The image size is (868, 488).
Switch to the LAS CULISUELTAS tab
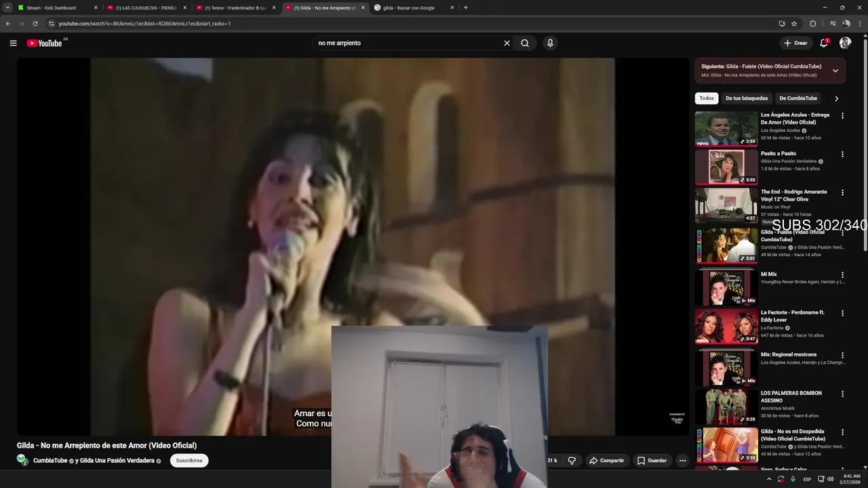(146, 7)
